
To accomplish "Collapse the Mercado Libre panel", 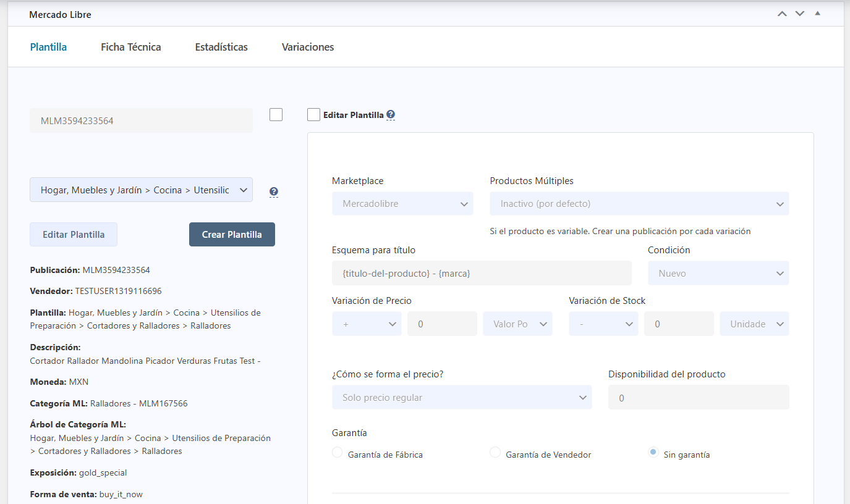I will click(818, 13).
